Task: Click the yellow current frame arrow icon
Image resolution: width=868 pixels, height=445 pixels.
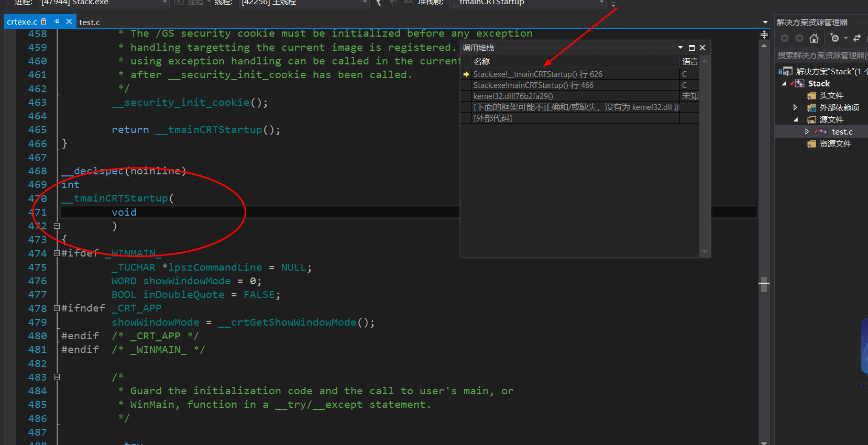Action: pos(466,74)
